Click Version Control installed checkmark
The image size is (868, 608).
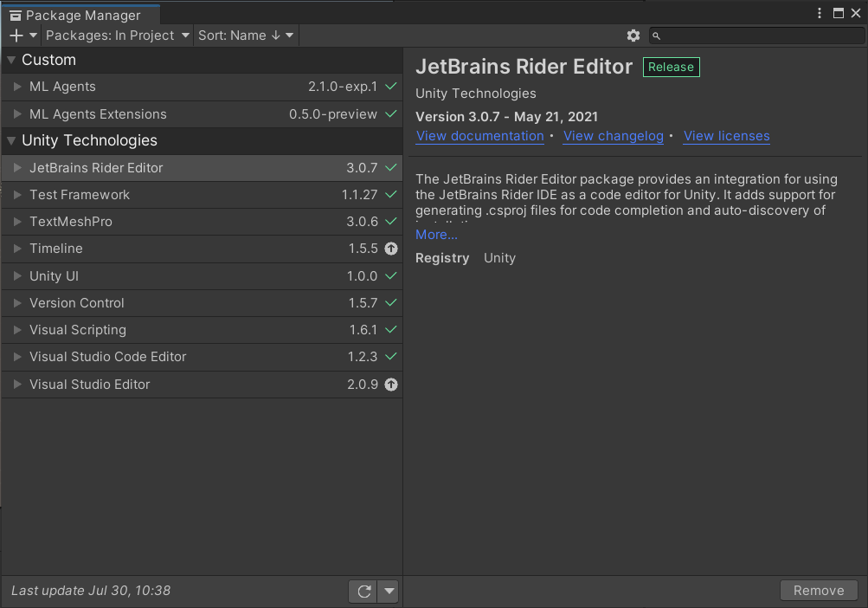391,303
